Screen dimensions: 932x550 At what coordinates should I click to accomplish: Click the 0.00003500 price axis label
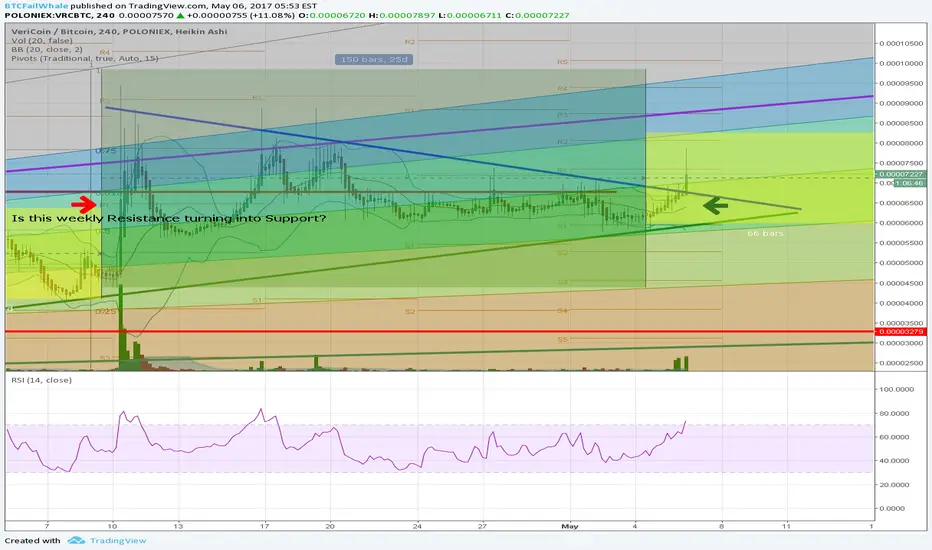[902, 323]
